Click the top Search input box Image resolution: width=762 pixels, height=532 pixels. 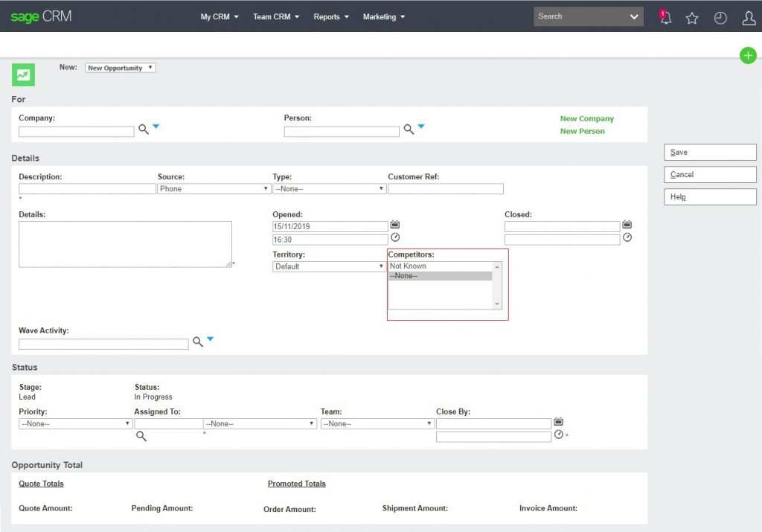tap(580, 16)
